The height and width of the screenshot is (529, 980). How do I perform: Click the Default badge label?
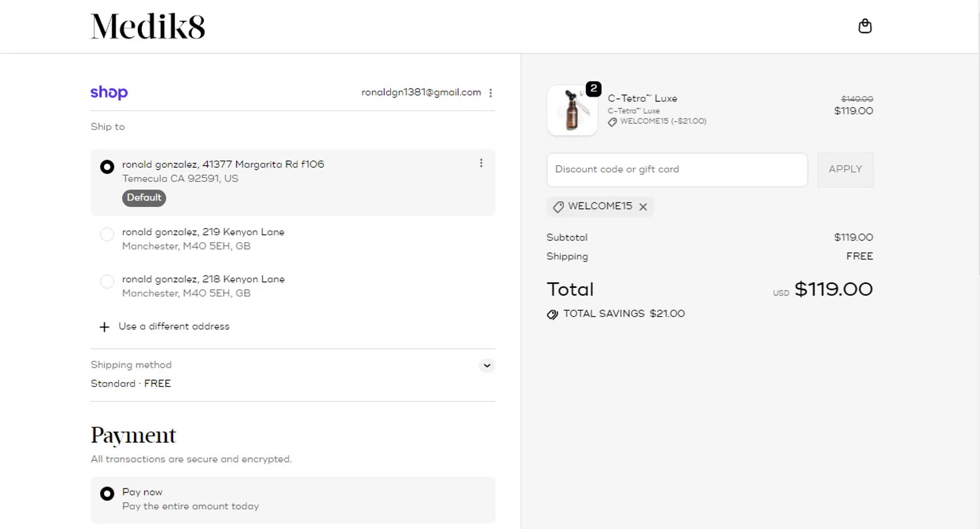point(144,198)
